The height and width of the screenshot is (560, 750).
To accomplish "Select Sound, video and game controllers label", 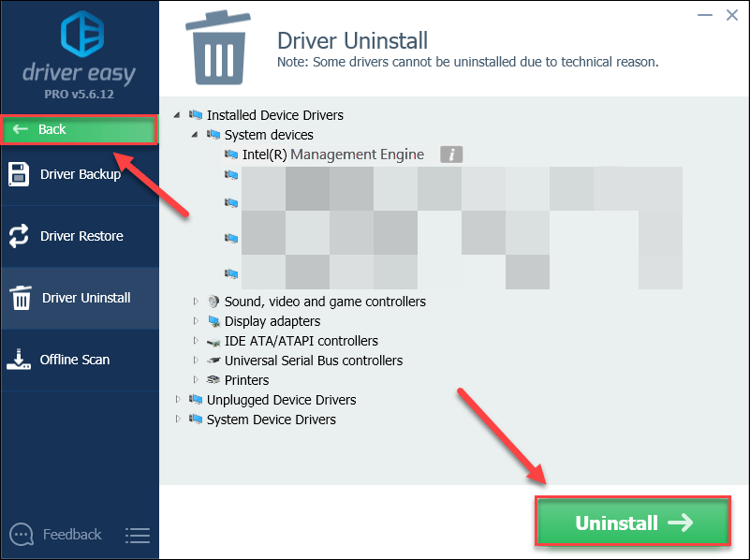I will [x=325, y=302].
